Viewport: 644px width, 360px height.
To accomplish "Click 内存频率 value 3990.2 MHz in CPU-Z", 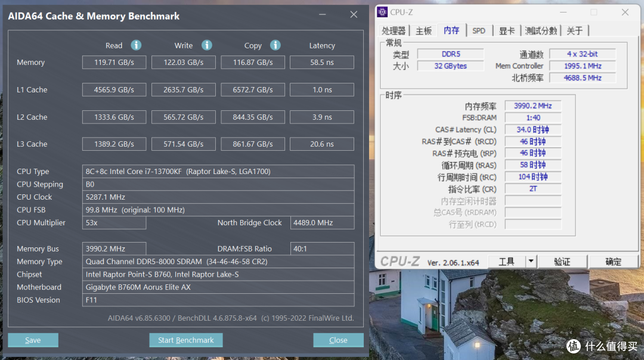I will (x=532, y=106).
